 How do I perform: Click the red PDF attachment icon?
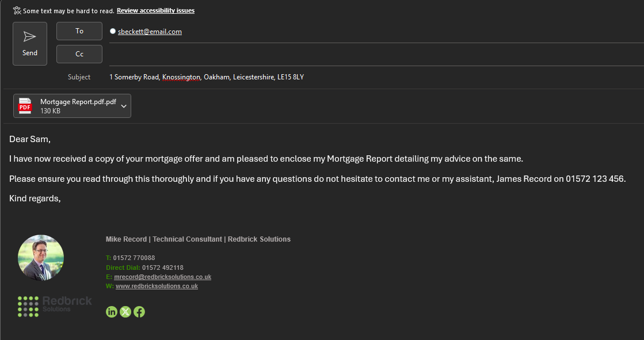[x=25, y=106]
